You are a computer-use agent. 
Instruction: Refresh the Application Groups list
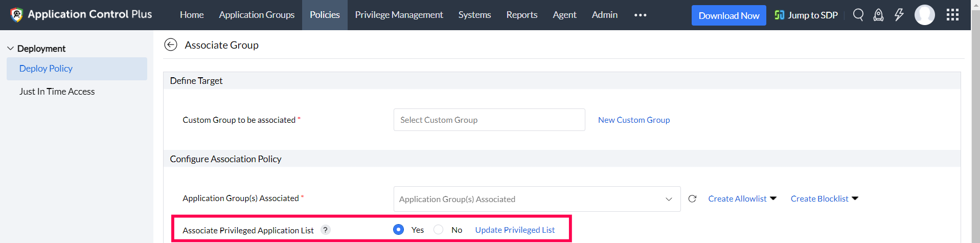(692, 198)
